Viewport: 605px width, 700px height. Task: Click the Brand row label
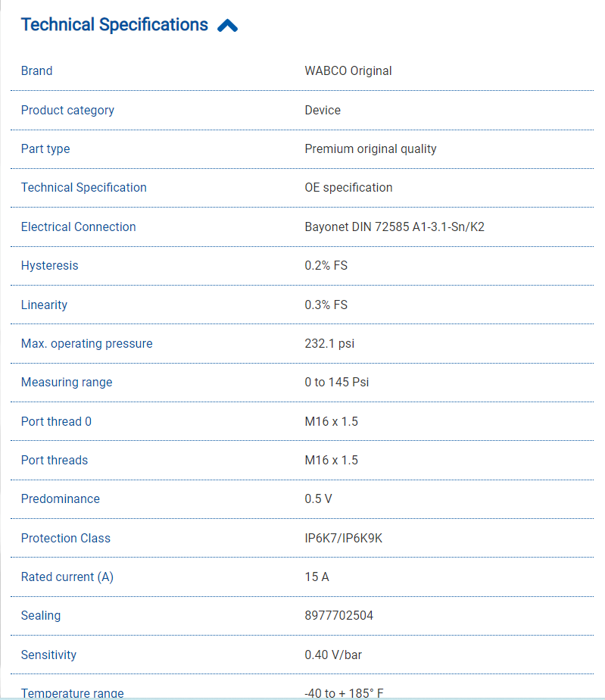coord(37,71)
